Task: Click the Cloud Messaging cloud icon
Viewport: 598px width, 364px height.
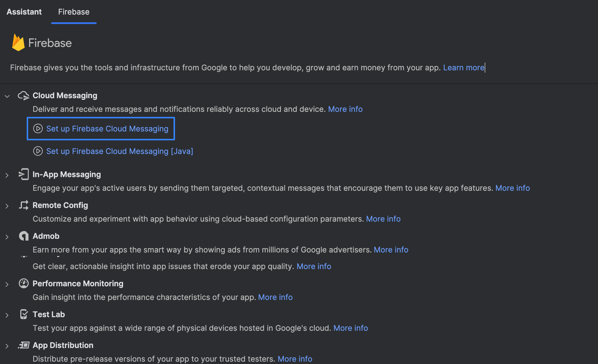Action: tap(23, 96)
